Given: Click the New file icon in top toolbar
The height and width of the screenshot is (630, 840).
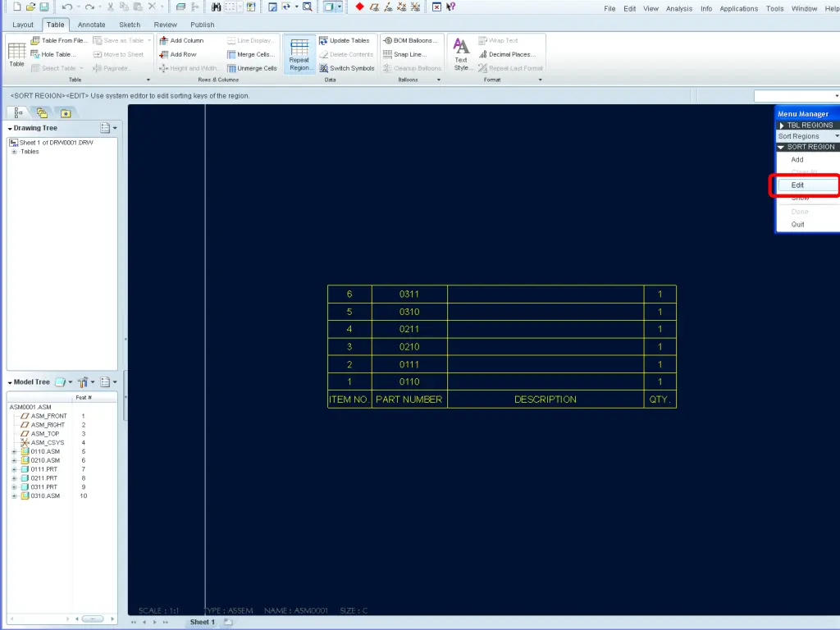Looking at the screenshot, I should [17, 7].
